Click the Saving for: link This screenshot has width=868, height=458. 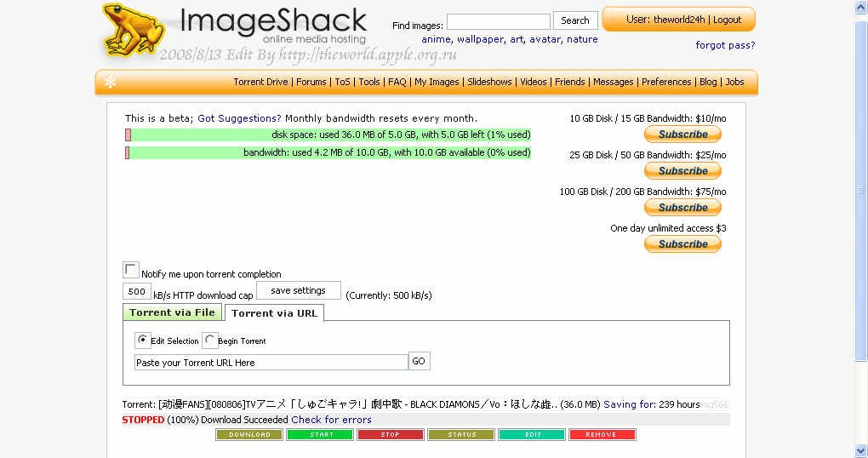[x=630, y=404]
